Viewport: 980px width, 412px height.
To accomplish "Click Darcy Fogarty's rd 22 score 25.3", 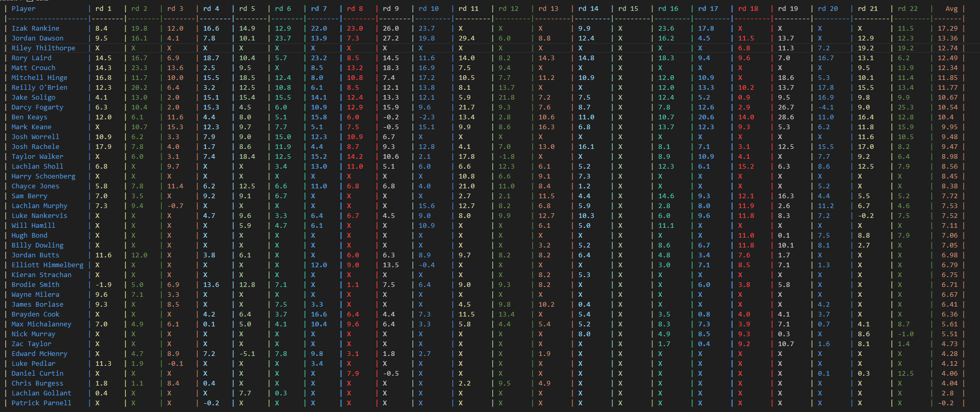I will pos(905,107).
